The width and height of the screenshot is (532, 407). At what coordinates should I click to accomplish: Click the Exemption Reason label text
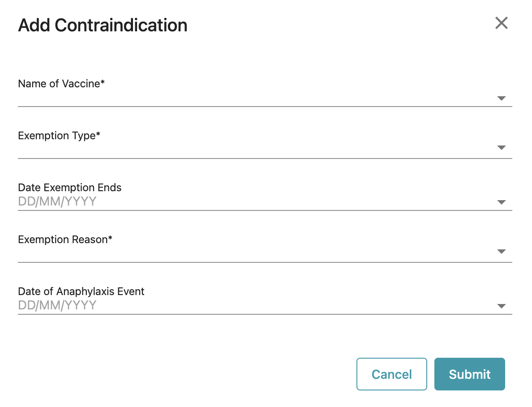[x=65, y=240]
